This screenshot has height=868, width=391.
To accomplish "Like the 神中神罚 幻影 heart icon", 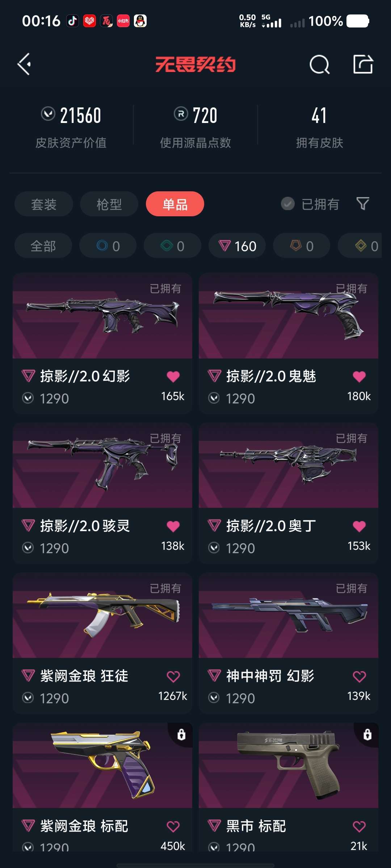I will coord(359,676).
